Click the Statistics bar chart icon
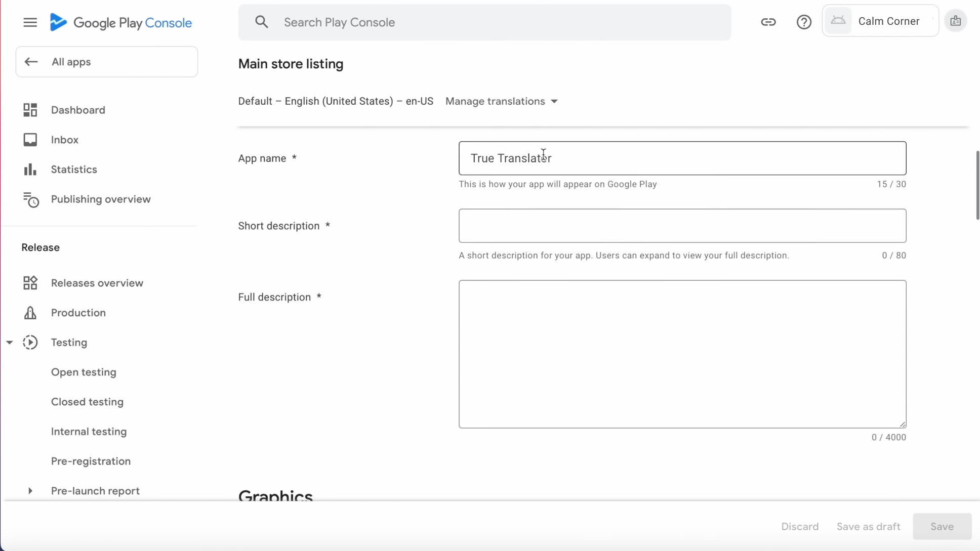Viewport: 980px width, 551px height. tap(30, 169)
